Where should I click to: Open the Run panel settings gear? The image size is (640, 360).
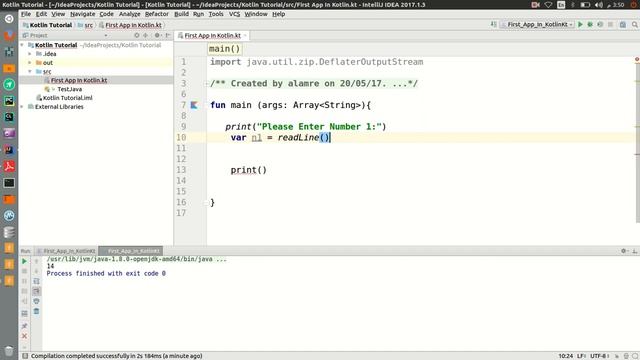point(623,251)
